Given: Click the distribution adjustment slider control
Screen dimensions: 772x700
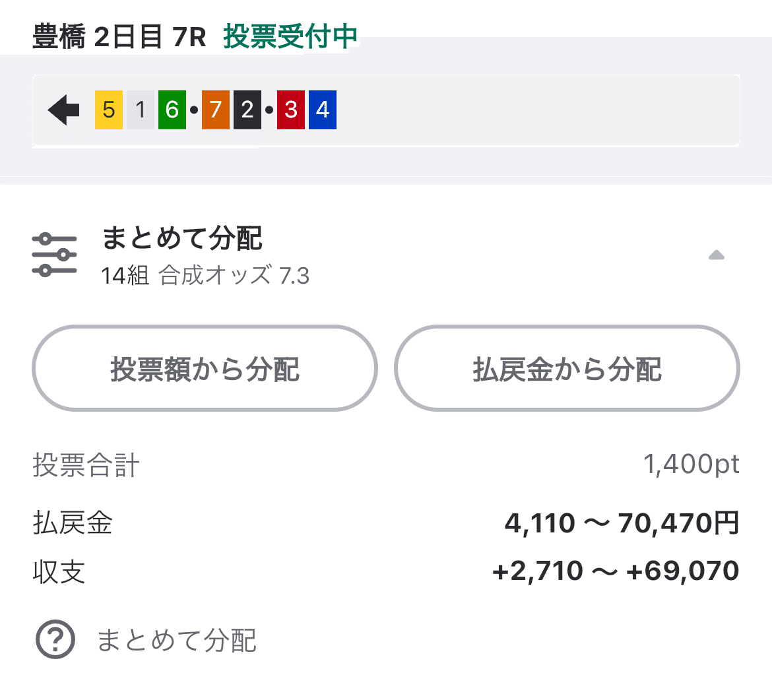Looking at the screenshot, I should coord(55,253).
